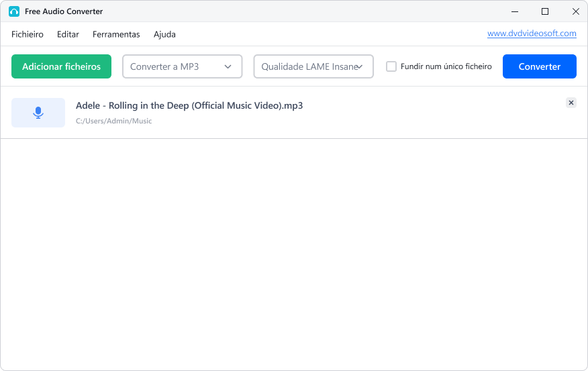Open the Ajuda menu
This screenshot has width=588, height=371.
tap(164, 34)
